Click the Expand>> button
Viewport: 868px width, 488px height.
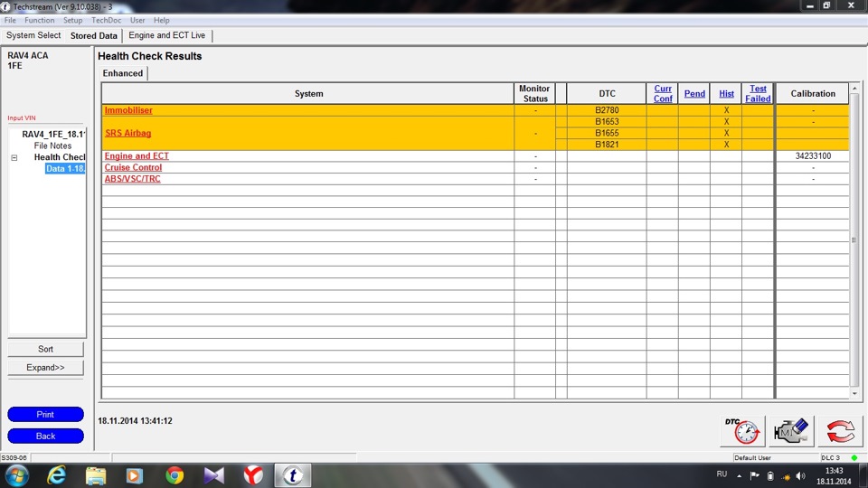pyautogui.click(x=45, y=368)
